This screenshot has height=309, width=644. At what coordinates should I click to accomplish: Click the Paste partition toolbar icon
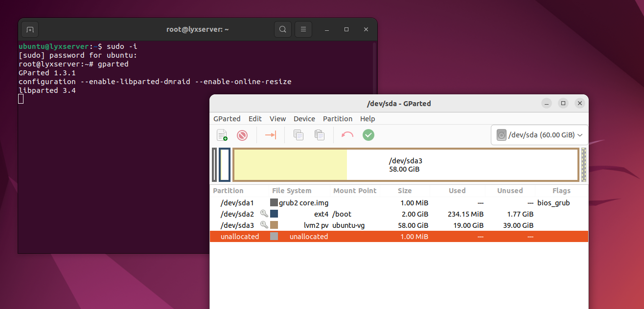click(320, 135)
